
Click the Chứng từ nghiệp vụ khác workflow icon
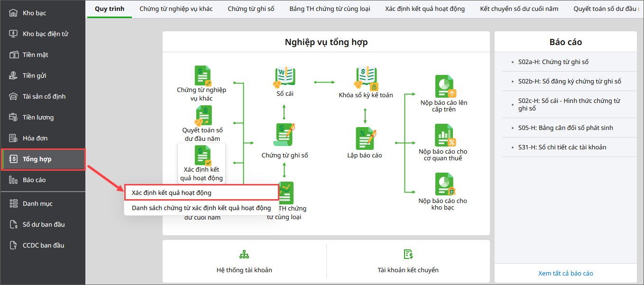pos(202,76)
